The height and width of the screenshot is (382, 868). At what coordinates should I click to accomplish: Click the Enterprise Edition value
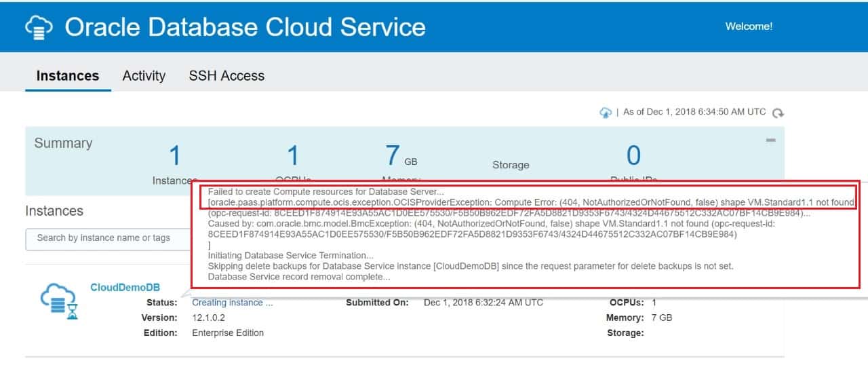(228, 332)
